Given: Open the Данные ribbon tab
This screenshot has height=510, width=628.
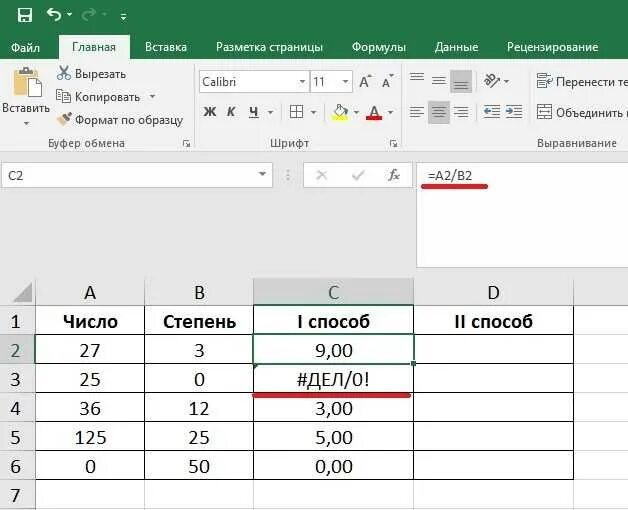Looking at the screenshot, I should pos(457,47).
